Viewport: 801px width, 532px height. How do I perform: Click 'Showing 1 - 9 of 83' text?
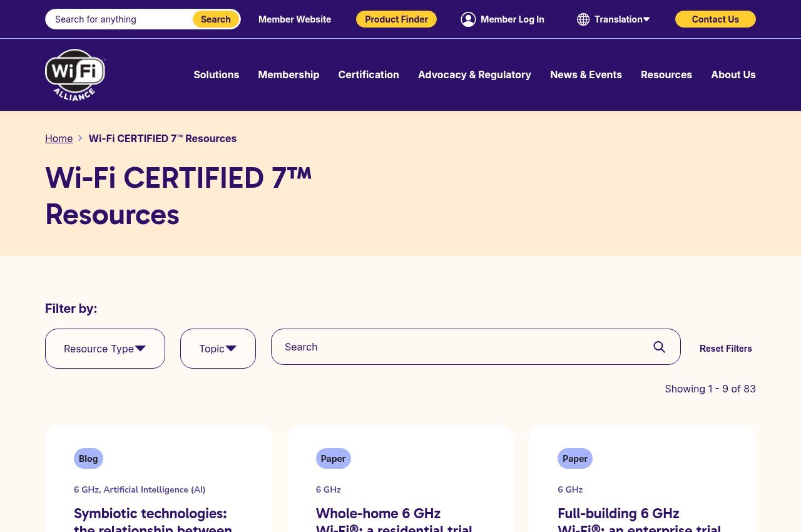tap(710, 389)
